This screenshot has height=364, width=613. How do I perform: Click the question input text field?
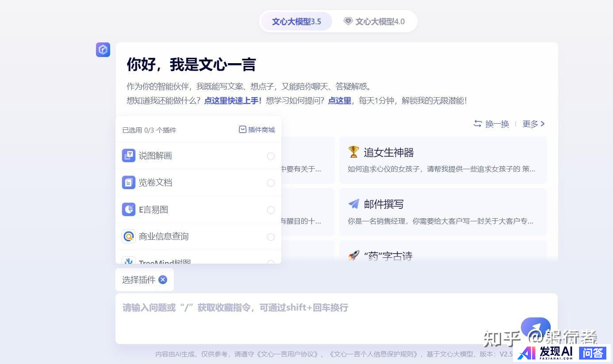click(x=310, y=318)
